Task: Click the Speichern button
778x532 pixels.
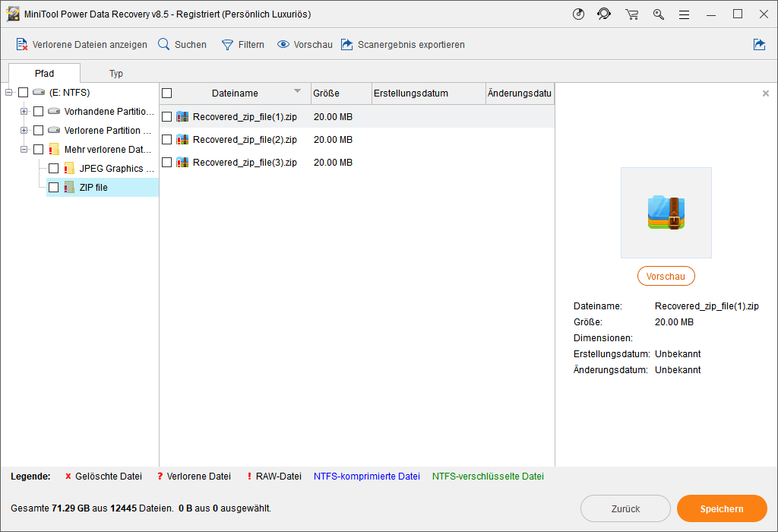Action: [722, 508]
